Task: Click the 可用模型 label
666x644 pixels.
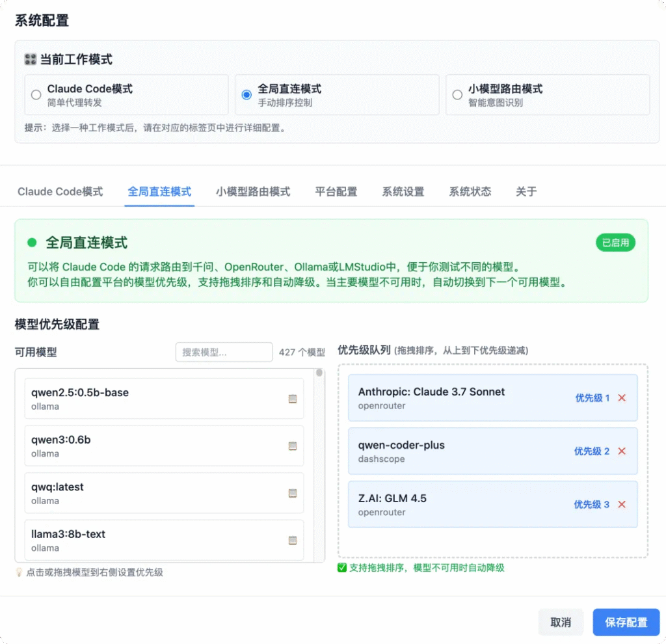Action: (x=36, y=352)
